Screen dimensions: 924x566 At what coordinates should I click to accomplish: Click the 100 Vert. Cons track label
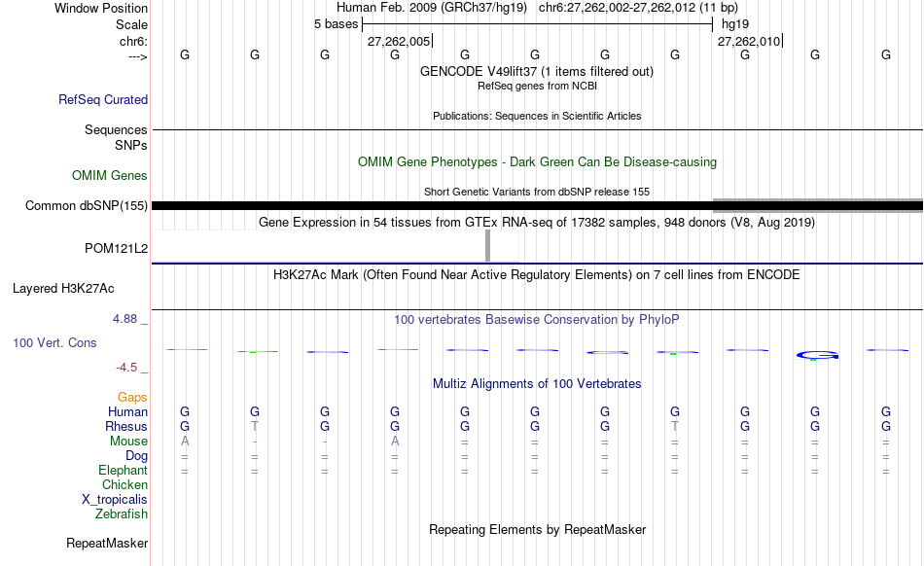coord(54,342)
